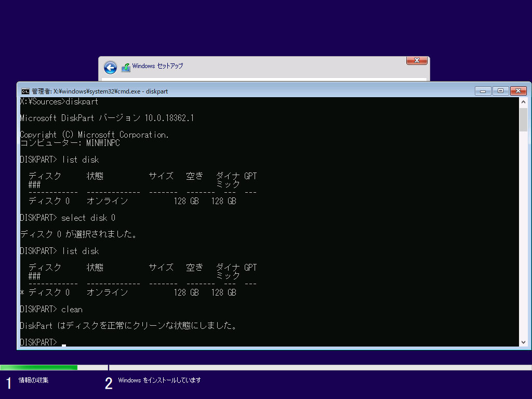Click the 'DISKPART> select disk 0' command line
This screenshot has width=532, height=399.
click(68, 218)
